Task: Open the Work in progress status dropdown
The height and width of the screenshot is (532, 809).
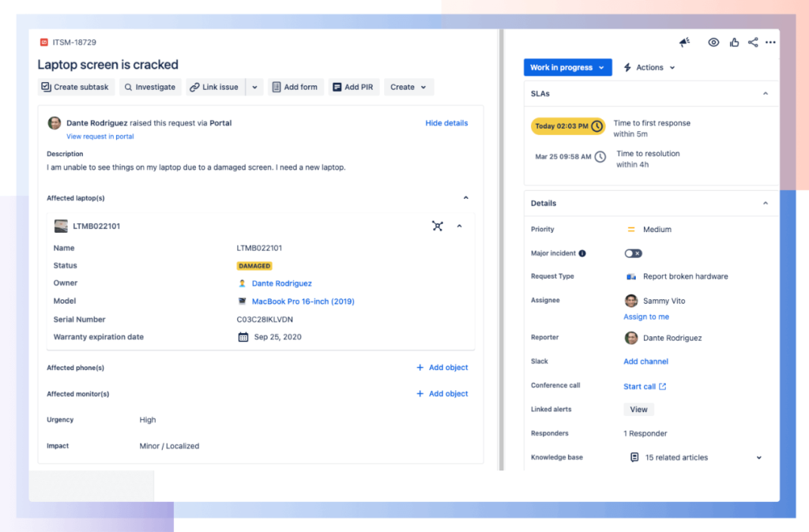Action: 567,68
